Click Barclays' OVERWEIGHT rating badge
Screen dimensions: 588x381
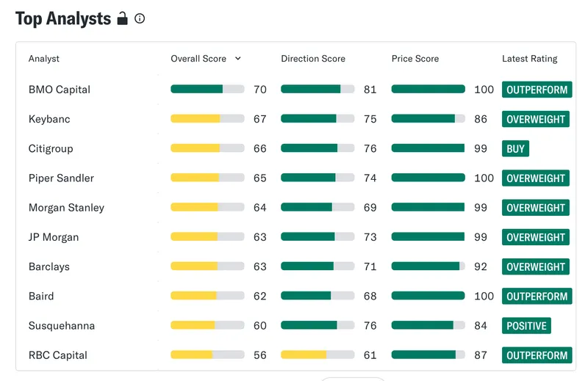[536, 266]
